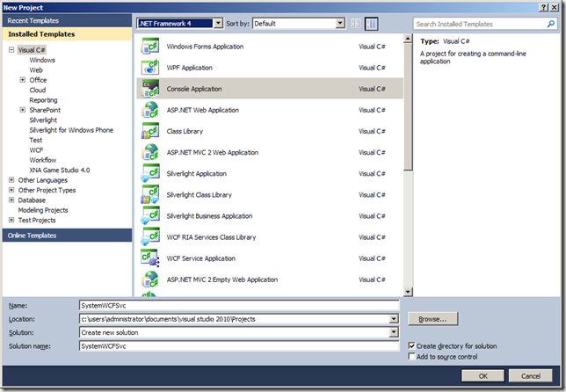Select the Reporting category
The height and width of the screenshot is (392, 566).
coord(43,100)
